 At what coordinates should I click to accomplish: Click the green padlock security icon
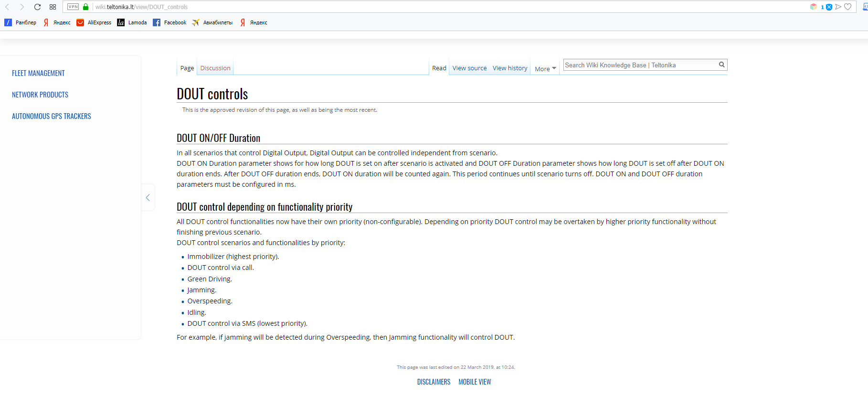click(x=86, y=7)
